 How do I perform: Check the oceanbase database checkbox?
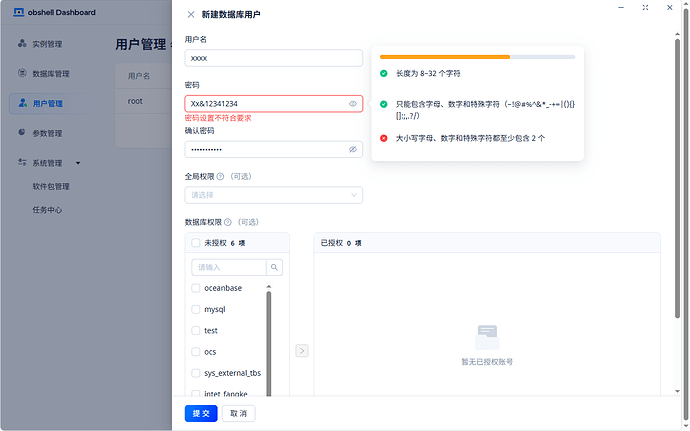[x=196, y=288]
